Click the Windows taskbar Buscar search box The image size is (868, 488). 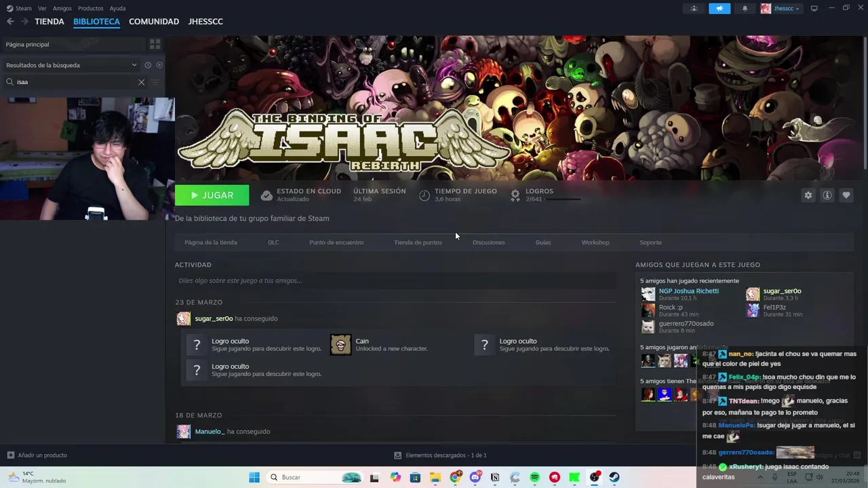coord(315,477)
